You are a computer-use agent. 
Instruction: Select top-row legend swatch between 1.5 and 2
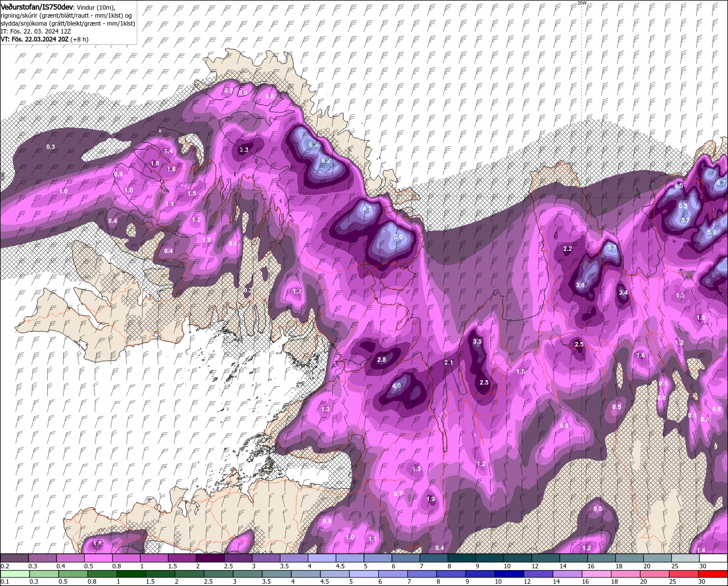point(182,558)
